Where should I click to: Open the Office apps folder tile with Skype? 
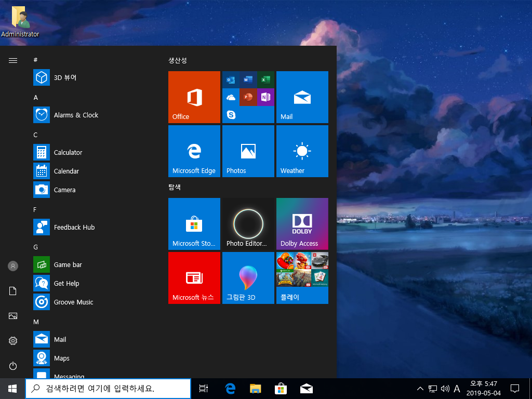pos(248,97)
